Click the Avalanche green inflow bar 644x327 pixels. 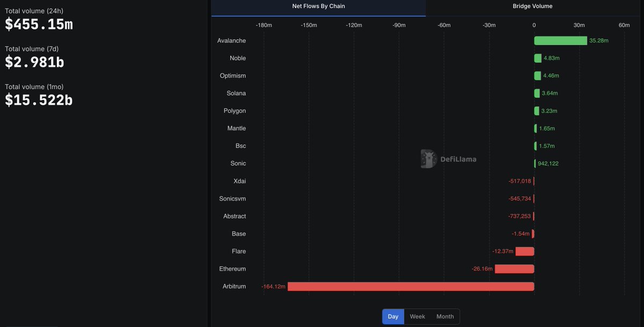point(560,41)
